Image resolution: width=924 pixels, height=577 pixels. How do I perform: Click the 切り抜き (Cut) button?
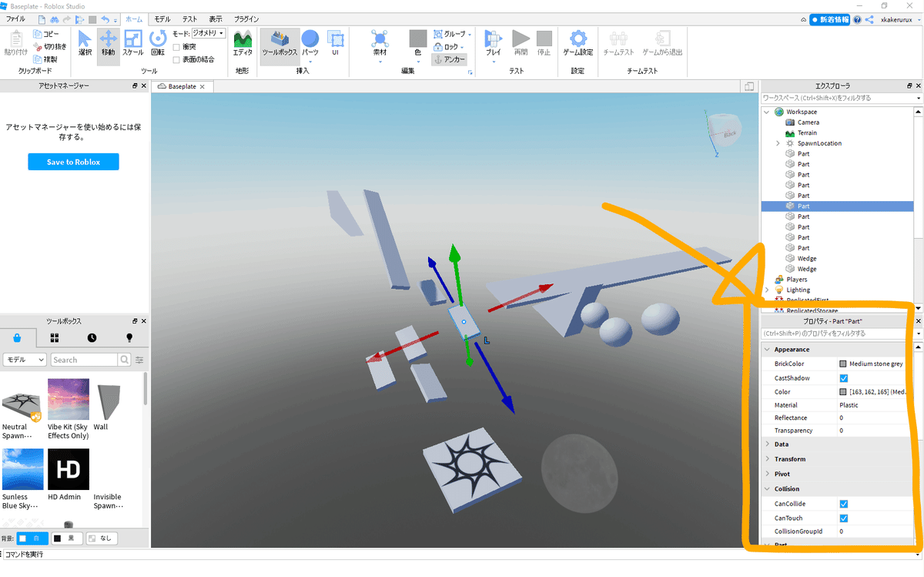click(x=50, y=46)
